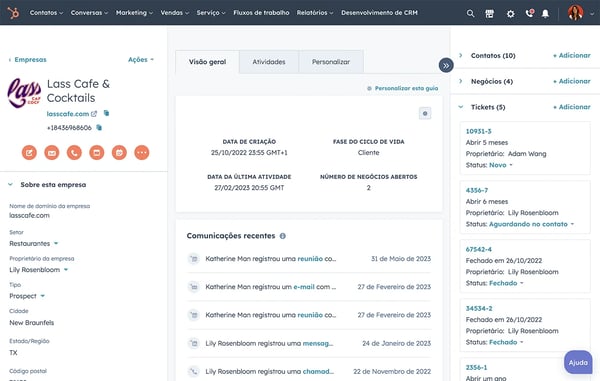
Task: Open the Vendas menu
Action: click(174, 13)
